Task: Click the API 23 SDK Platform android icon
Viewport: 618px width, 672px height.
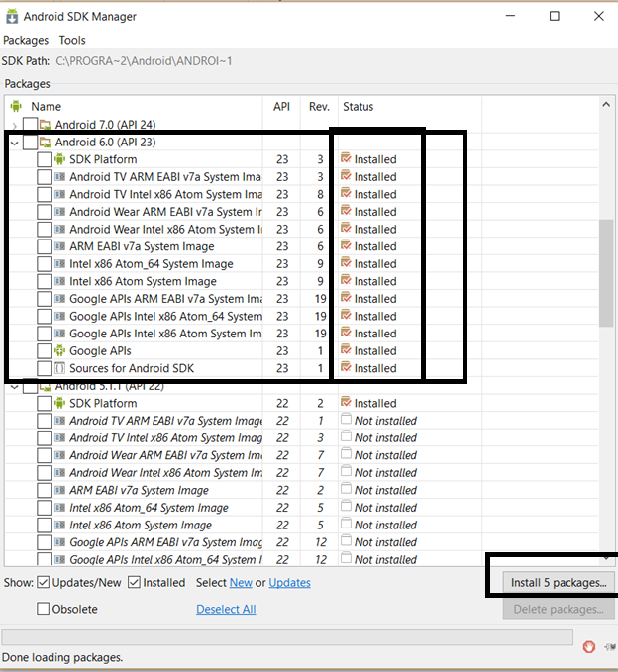Action: tap(59, 159)
